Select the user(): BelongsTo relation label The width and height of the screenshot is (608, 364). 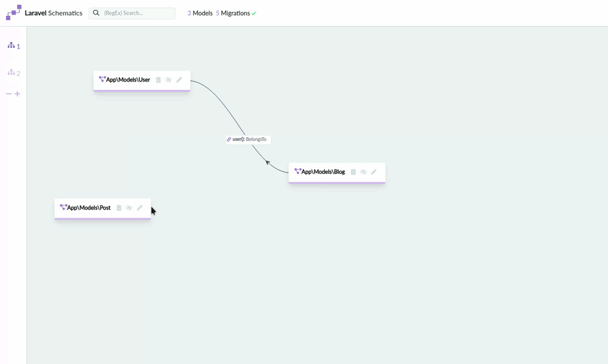(248, 139)
